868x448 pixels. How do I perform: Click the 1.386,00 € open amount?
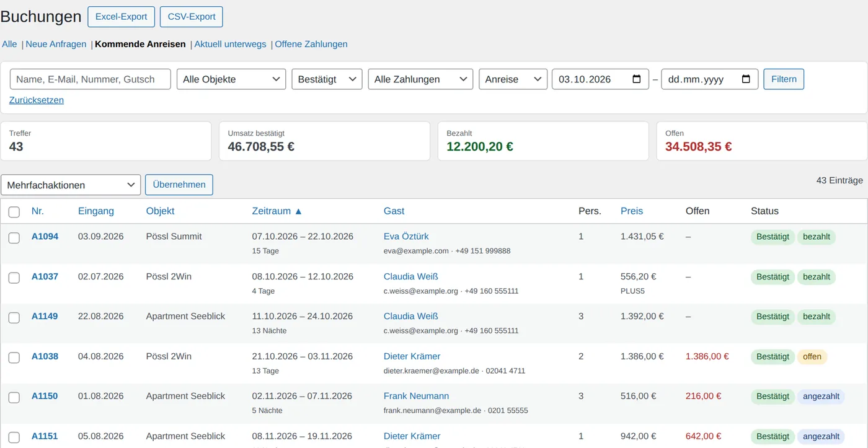tap(707, 356)
